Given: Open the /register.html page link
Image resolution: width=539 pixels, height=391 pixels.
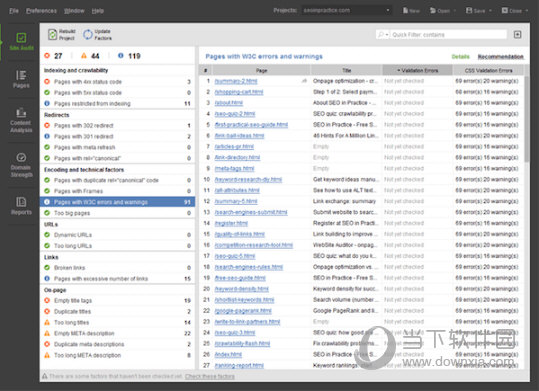Looking at the screenshot, I should point(231,223).
